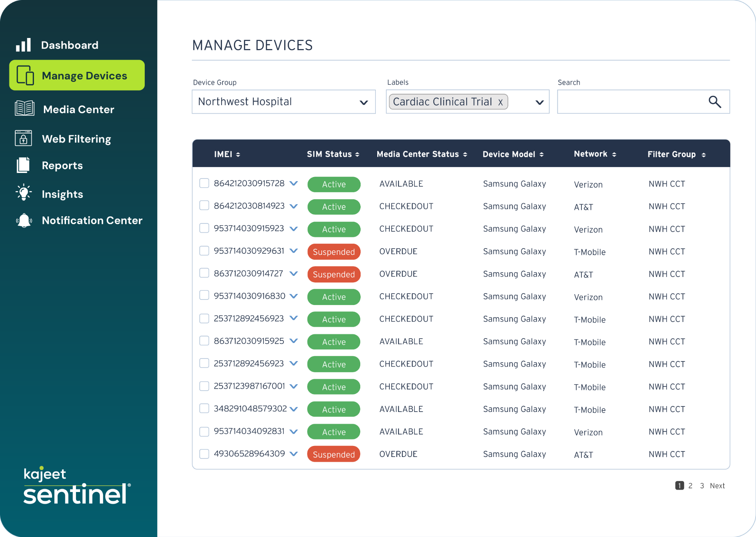Select checkbox for IMEI 863712030914727
This screenshot has width=756, height=537.
pos(204,273)
